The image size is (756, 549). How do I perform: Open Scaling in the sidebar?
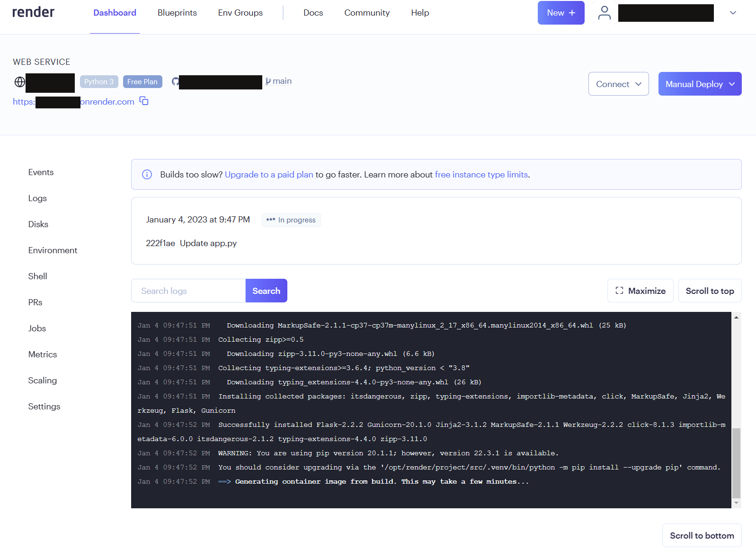(42, 381)
